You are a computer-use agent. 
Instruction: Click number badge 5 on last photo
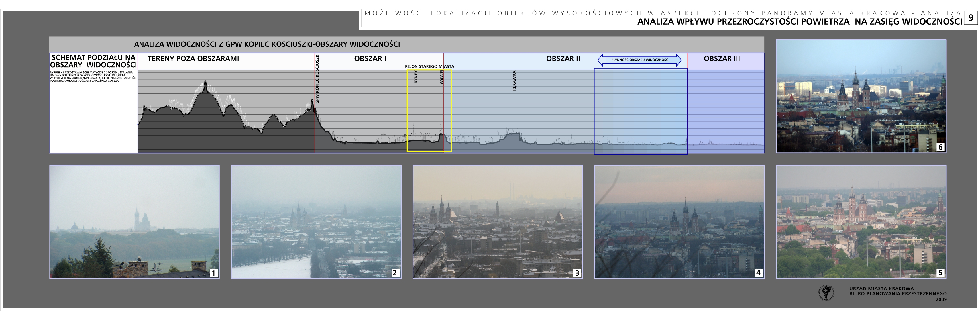click(940, 272)
